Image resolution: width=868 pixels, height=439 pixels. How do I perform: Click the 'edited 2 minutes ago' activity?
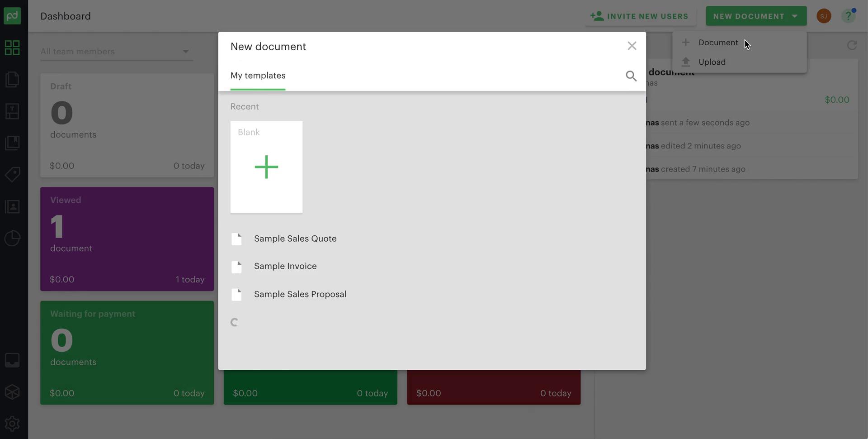[701, 146]
